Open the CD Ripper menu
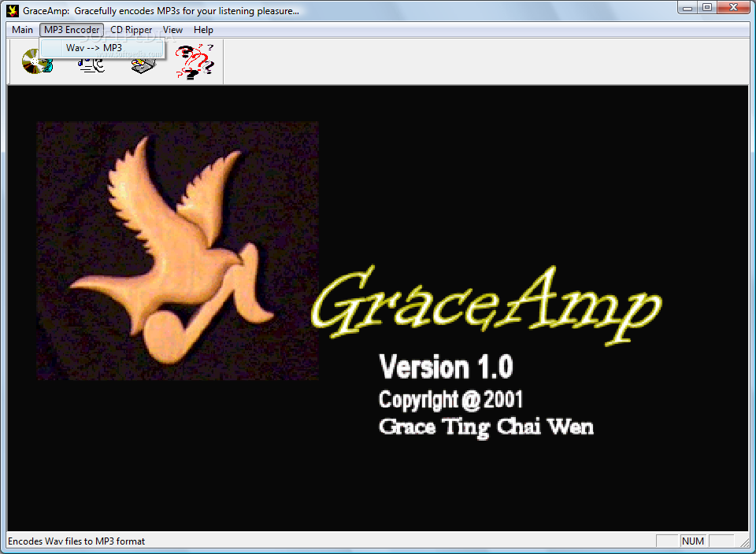Image resolution: width=756 pixels, height=554 pixels. [132, 30]
